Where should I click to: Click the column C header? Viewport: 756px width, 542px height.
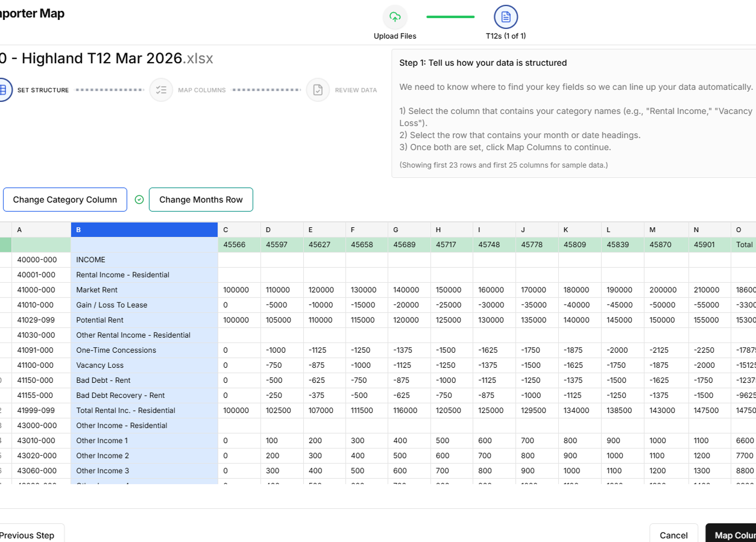point(239,230)
